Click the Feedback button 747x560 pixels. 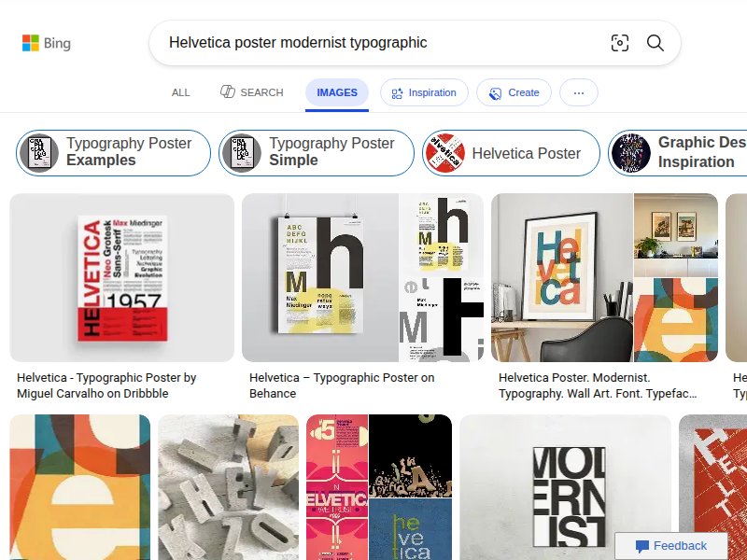pyautogui.click(x=671, y=546)
